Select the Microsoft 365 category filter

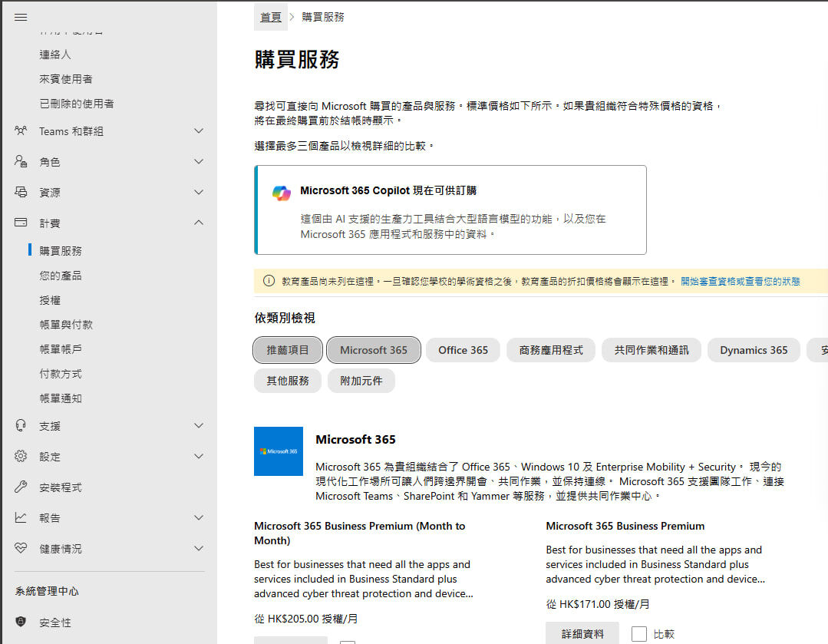tap(374, 350)
